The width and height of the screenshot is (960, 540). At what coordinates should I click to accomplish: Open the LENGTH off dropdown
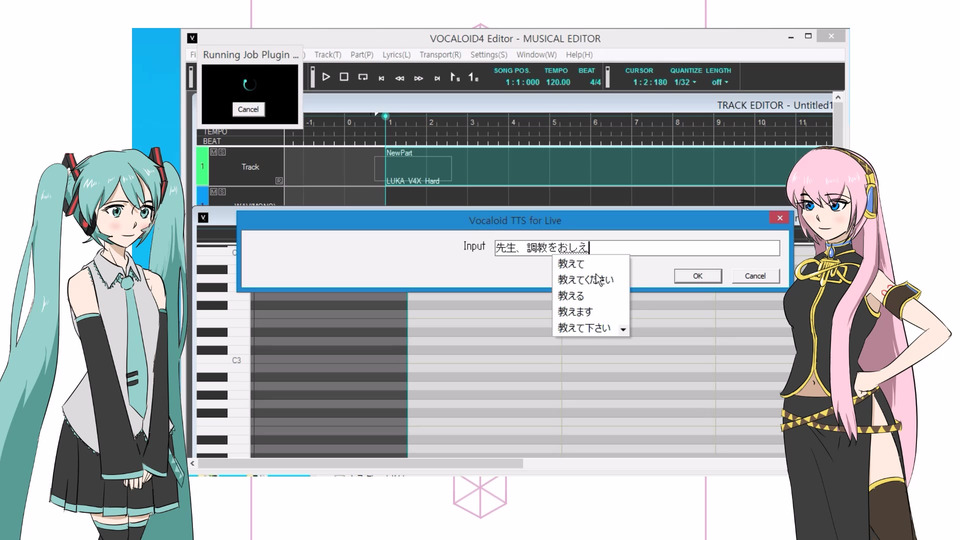[720, 82]
